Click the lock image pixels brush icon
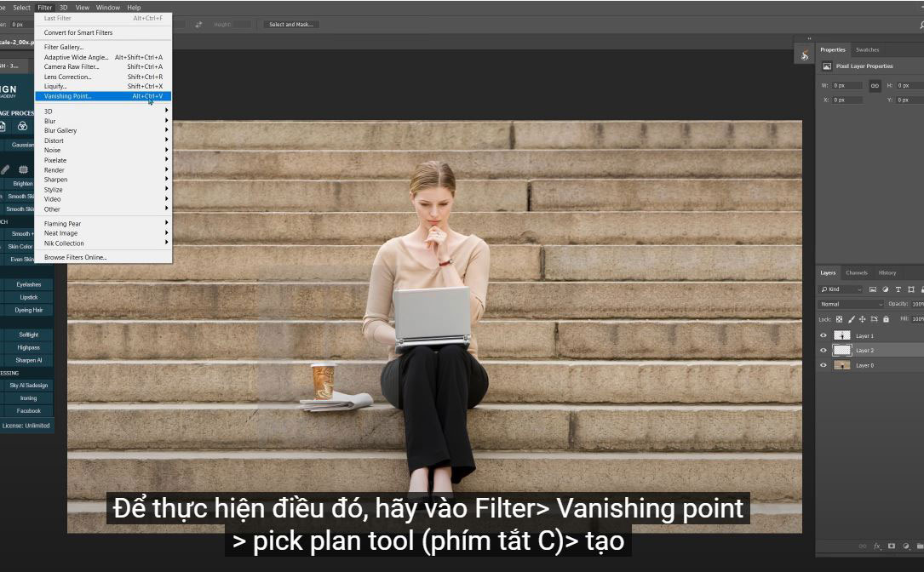The width and height of the screenshot is (924, 572). coord(851,319)
